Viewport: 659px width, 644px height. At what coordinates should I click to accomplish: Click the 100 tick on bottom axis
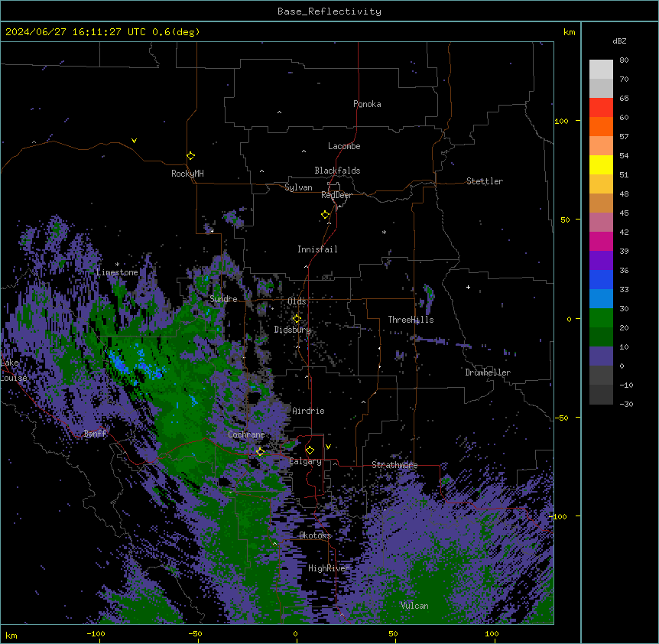pos(492,634)
